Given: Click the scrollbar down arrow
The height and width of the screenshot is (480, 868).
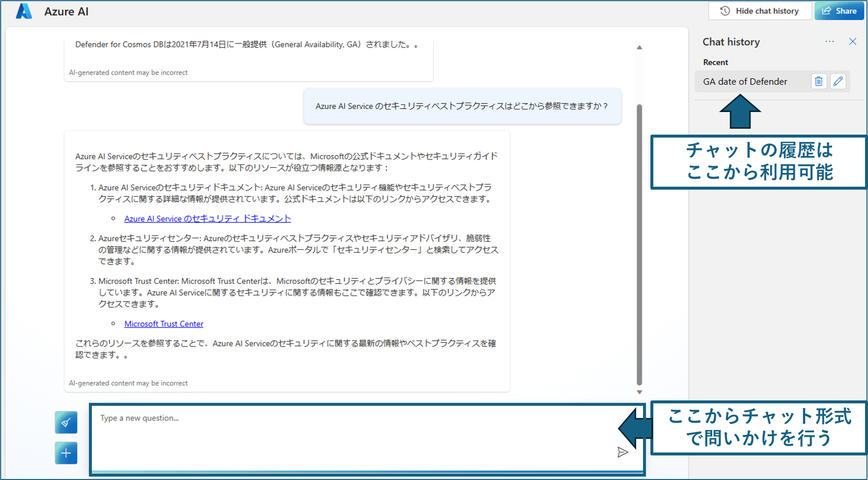Looking at the screenshot, I should (x=640, y=392).
